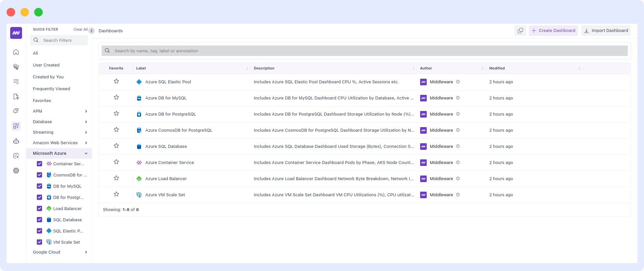Star the Azure DB for MySQL row
644x271 pixels.
tap(116, 97)
